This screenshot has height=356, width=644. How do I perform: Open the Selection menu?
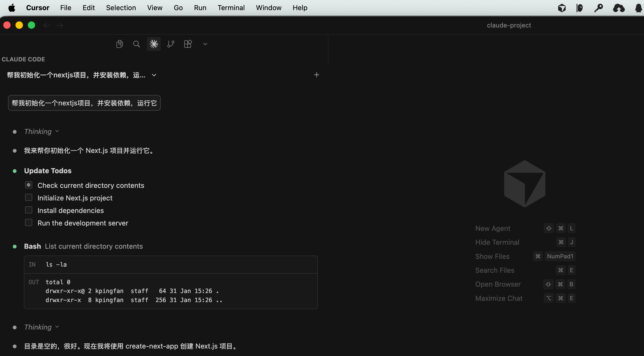tap(121, 8)
